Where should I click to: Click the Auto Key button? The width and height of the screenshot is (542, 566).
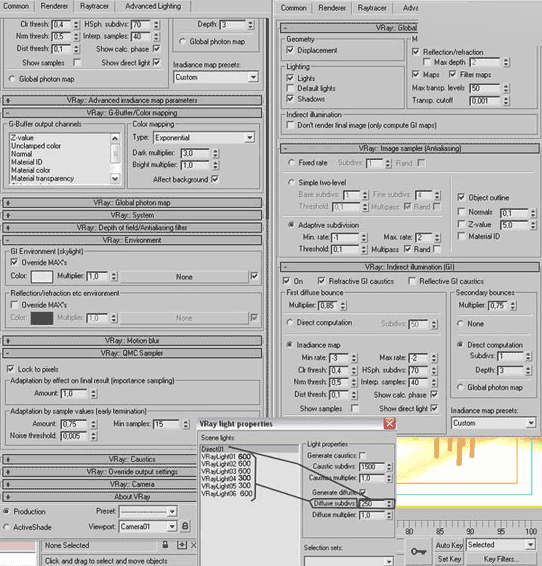pyautogui.click(x=449, y=545)
